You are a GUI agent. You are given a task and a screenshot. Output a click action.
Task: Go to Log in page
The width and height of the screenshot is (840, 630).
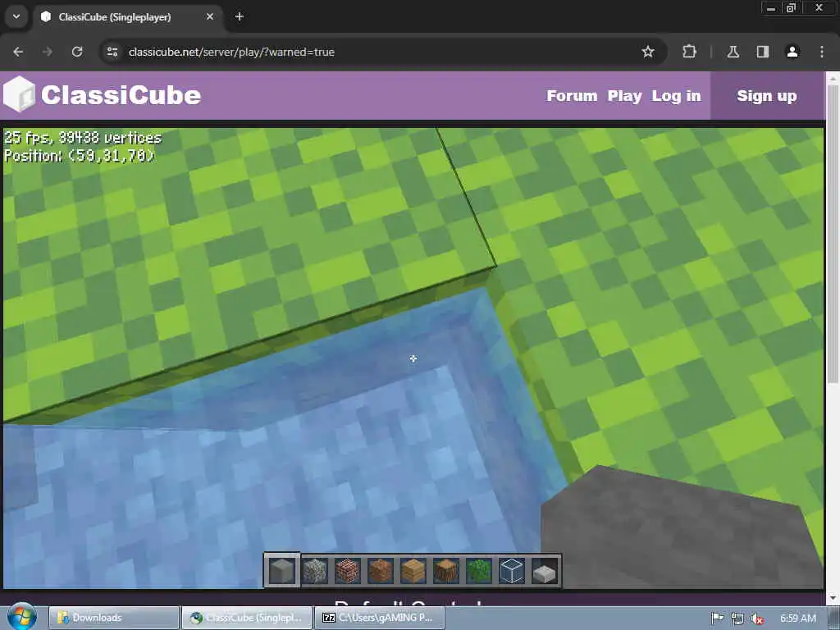tap(676, 96)
